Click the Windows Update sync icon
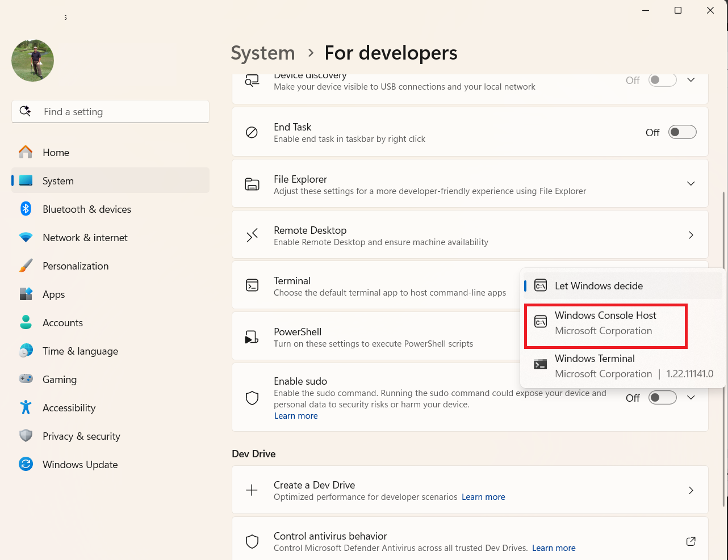Screen dimensions: 728x560 point(26,464)
